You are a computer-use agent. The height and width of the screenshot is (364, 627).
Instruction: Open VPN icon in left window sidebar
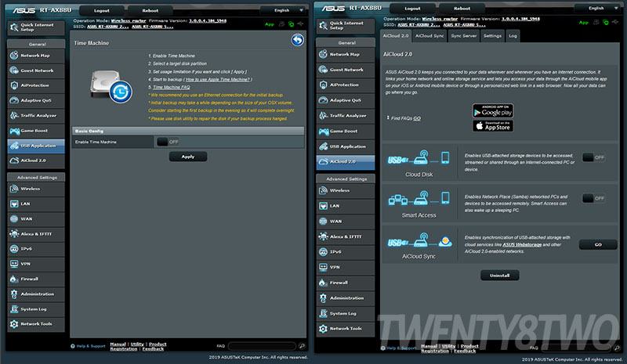click(x=14, y=264)
